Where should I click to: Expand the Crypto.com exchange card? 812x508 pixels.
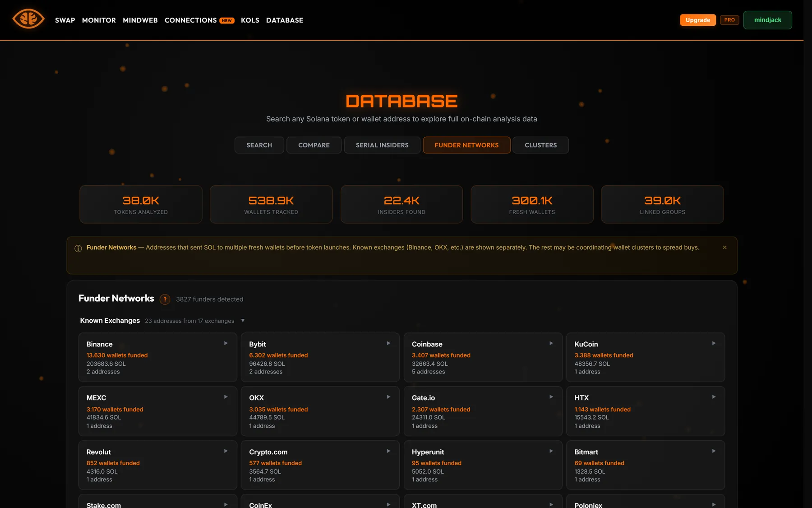[x=388, y=451]
